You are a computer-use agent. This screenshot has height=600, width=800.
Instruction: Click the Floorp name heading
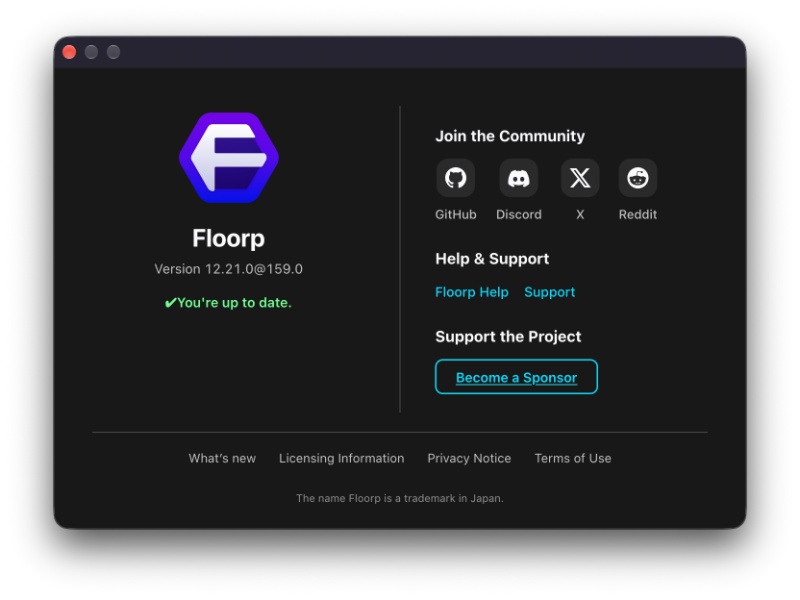point(229,238)
